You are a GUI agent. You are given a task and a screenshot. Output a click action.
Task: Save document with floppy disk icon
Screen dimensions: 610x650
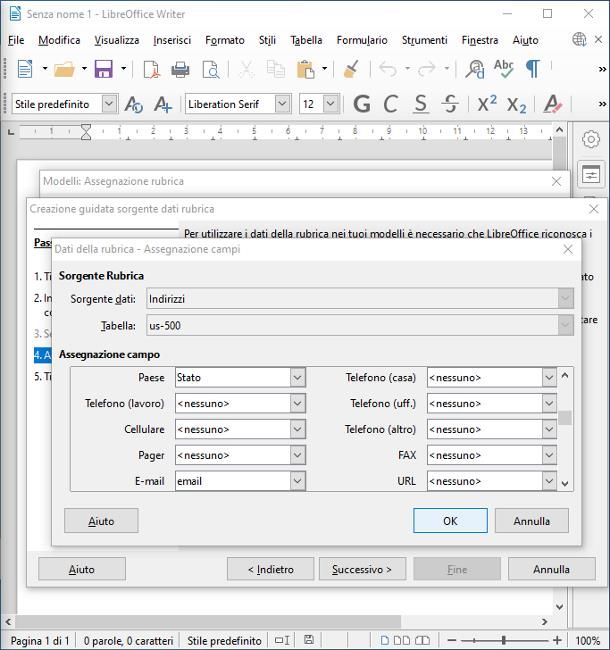coord(104,69)
